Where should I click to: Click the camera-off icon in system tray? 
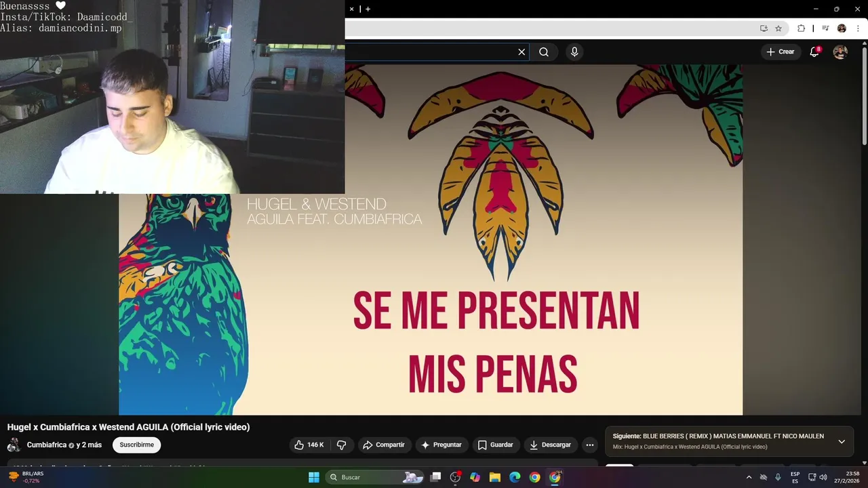tap(763, 477)
